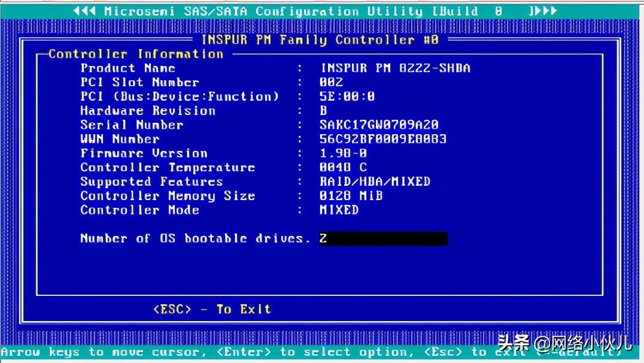Click the Controller Memory Size value 0128 MiB
Viewport: 644px width, 363px height.
point(351,196)
